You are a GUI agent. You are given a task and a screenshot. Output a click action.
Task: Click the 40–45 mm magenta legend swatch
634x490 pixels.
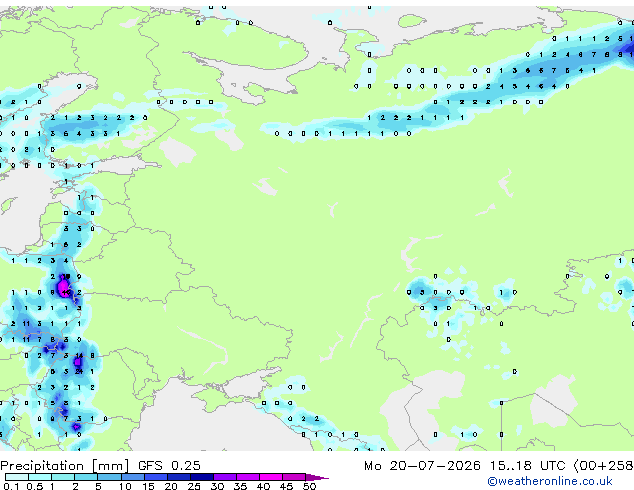point(271,477)
